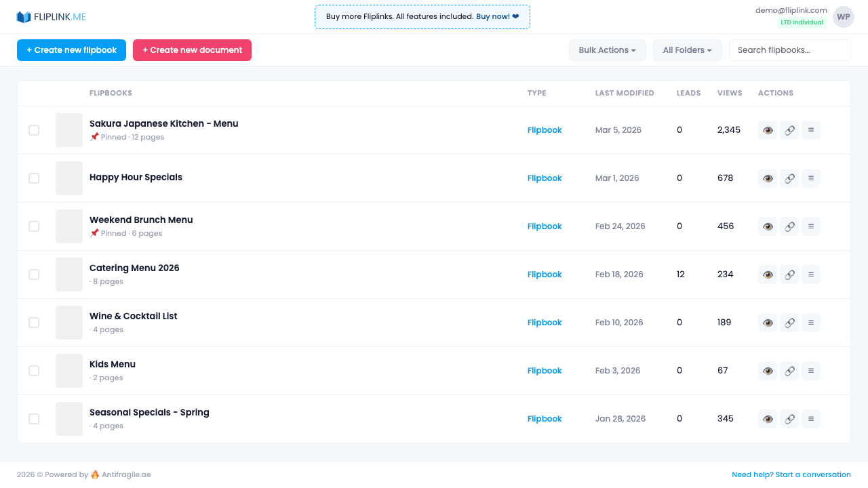Click the Create new flipbook button
868x488 pixels.
(x=71, y=49)
